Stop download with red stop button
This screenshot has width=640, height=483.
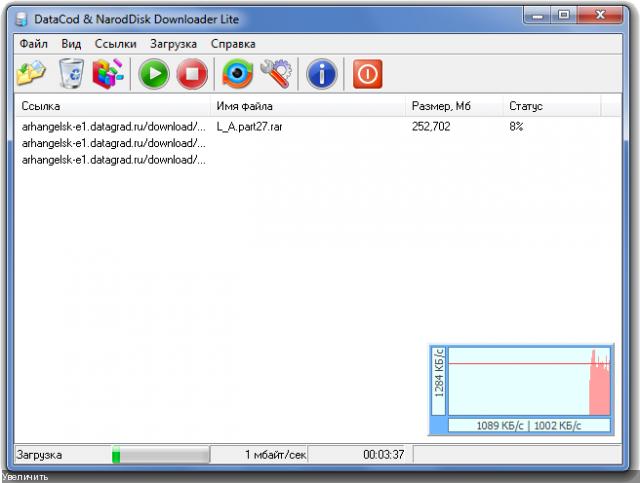(x=192, y=74)
